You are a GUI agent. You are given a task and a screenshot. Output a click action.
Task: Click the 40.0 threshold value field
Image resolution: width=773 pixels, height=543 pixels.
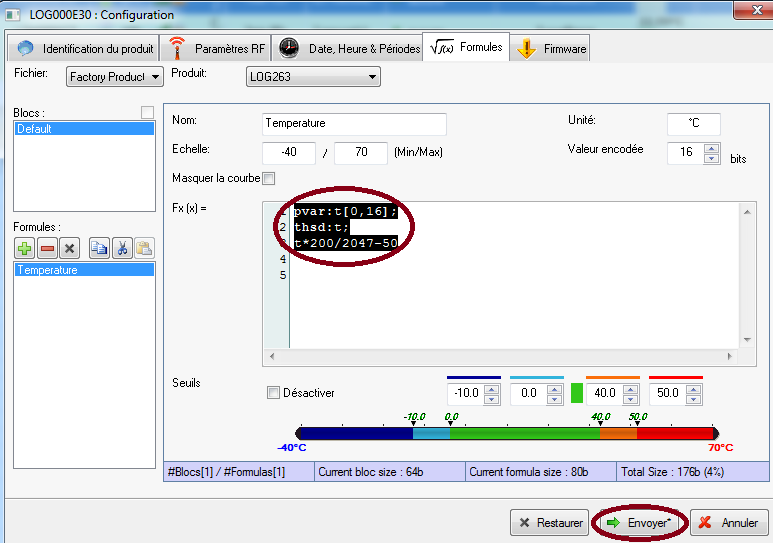coord(605,393)
